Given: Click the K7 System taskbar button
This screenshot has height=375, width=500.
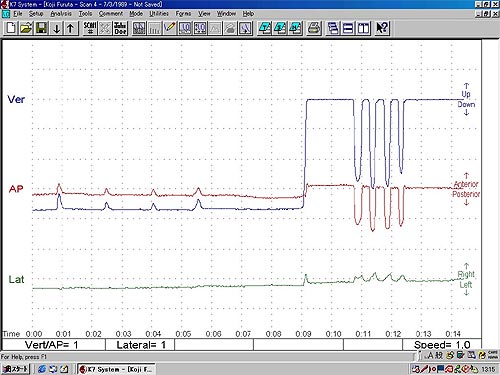Looking at the screenshot, I should pyautogui.click(x=116, y=369).
